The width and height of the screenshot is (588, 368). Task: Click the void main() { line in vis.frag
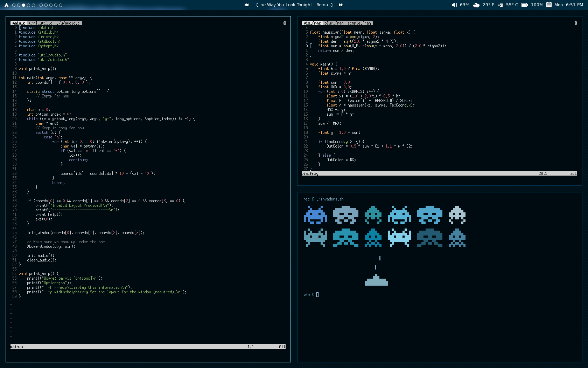pos(323,64)
